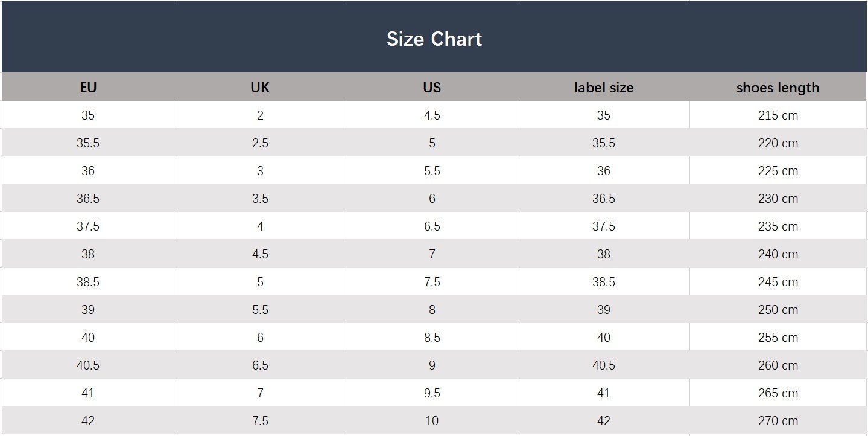Select the label size 38.5 cell

coord(604,281)
